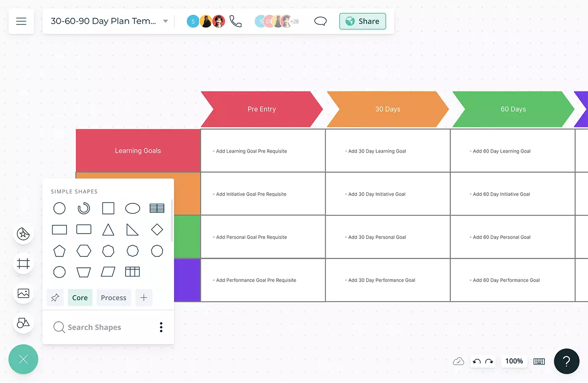Viewport: 588px width, 383px height.
Task: Open the 100% zoom level control
Action: (x=514, y=361)
